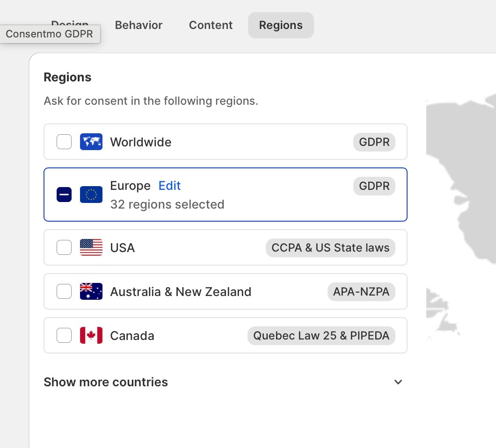Viewport: 496px width, 448px height.
Task: Click the Consentmo GDPR tooltip
Action: [50, 34]
